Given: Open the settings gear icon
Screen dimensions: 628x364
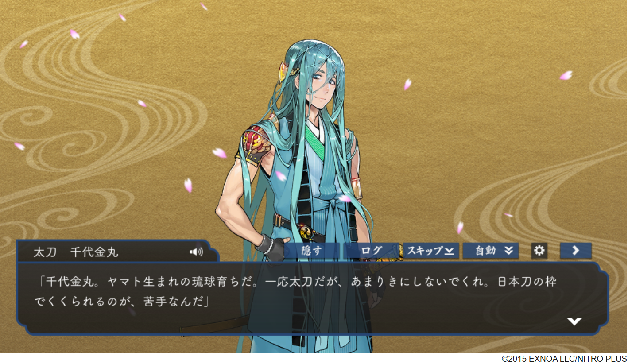Looking at the screenshot, I should (539, 251).
